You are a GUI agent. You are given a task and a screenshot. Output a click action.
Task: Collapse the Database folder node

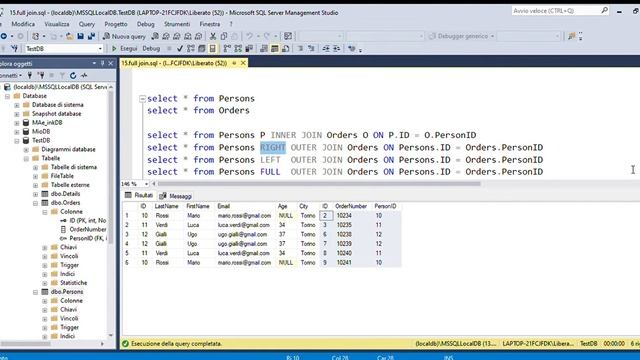7,96
